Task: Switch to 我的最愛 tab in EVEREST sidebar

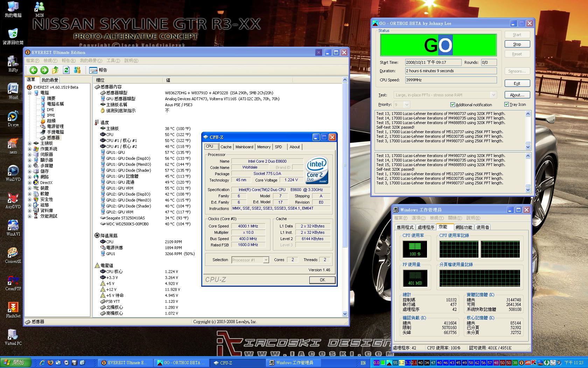Action: click(50, 80)
